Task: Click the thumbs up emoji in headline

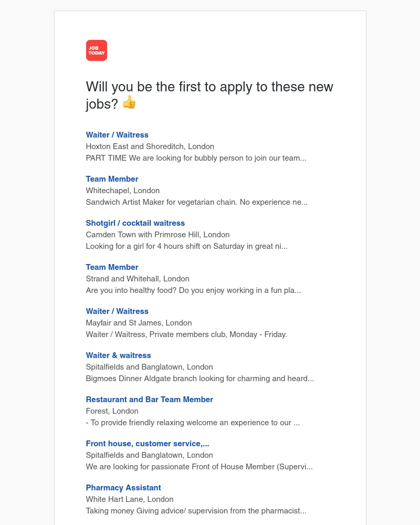Action: (129, 102)
